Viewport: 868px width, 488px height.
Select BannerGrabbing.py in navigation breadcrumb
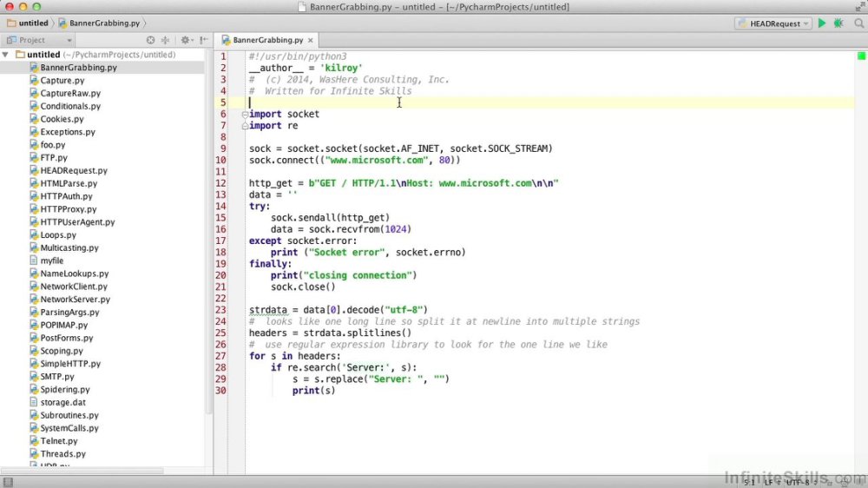[x=99, y=23]
